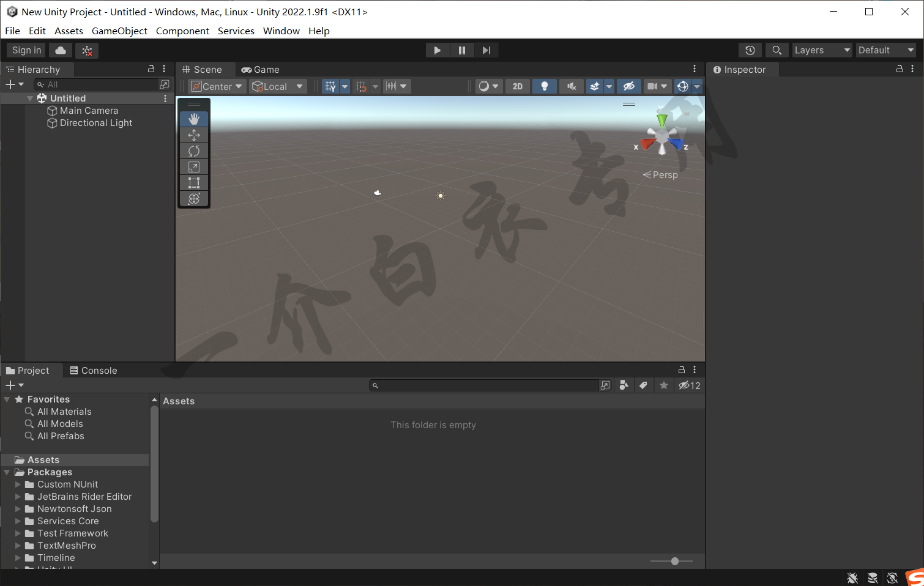Image resolution: width=924 pixels, height=586 pixels.
Task: Select the Move tool in Scene
Action: (x=194, y=135)
